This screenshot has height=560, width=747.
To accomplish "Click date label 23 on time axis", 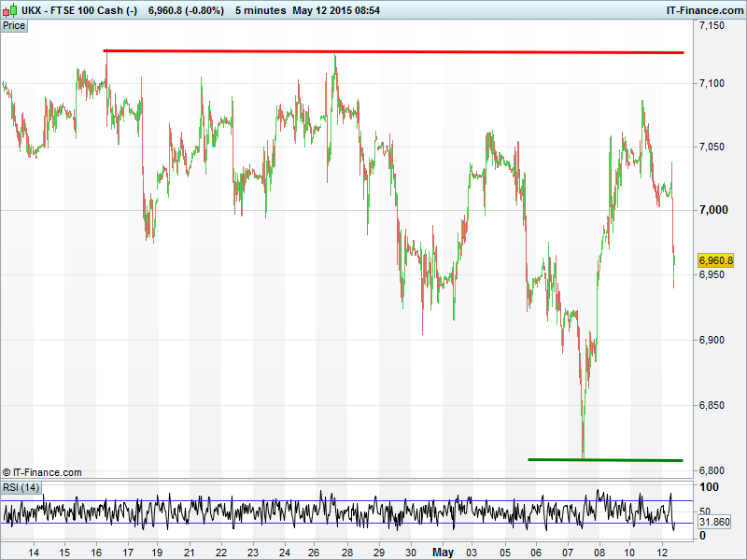I will 252,553.
